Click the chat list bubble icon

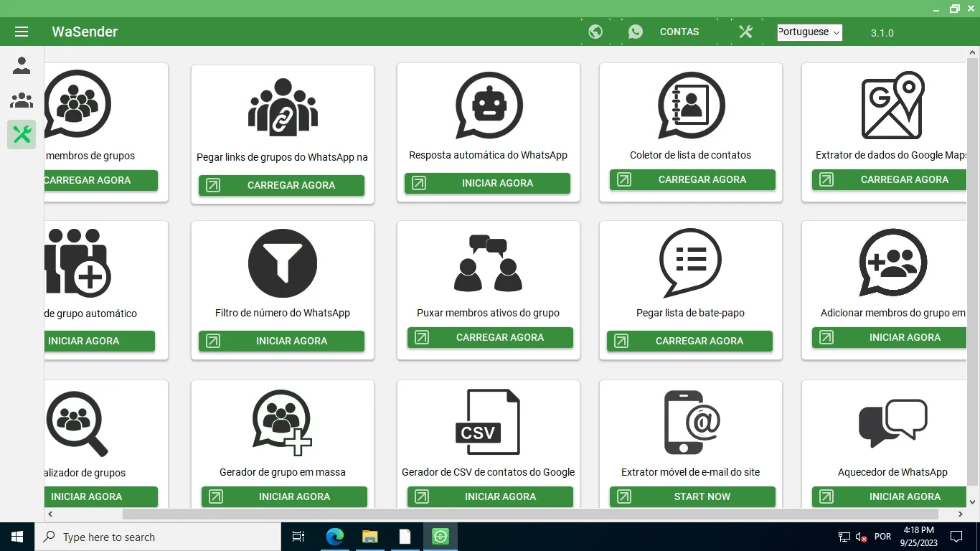[x=691, y=262]
